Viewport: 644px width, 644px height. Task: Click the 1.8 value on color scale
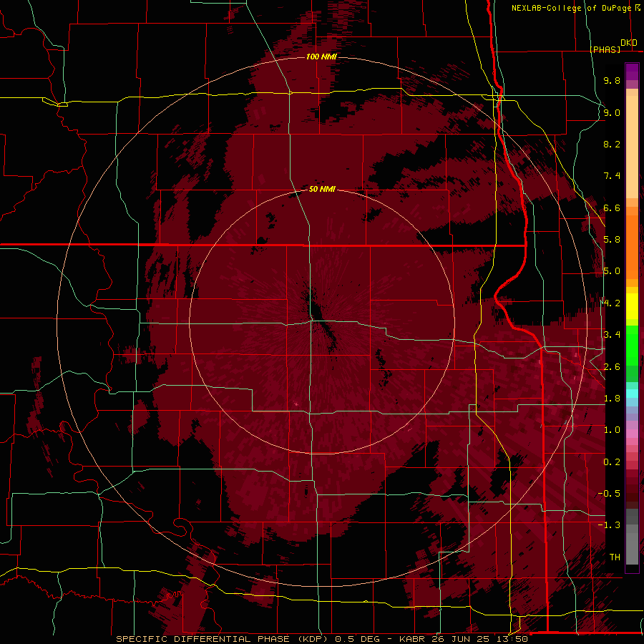click(x=612, y=399)
